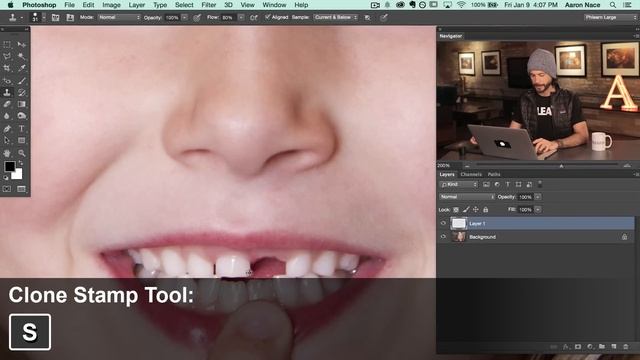640x360 pixels.
Task: Toggle ignore adjustment layers when cloning
Action: (x=368, y=18)
